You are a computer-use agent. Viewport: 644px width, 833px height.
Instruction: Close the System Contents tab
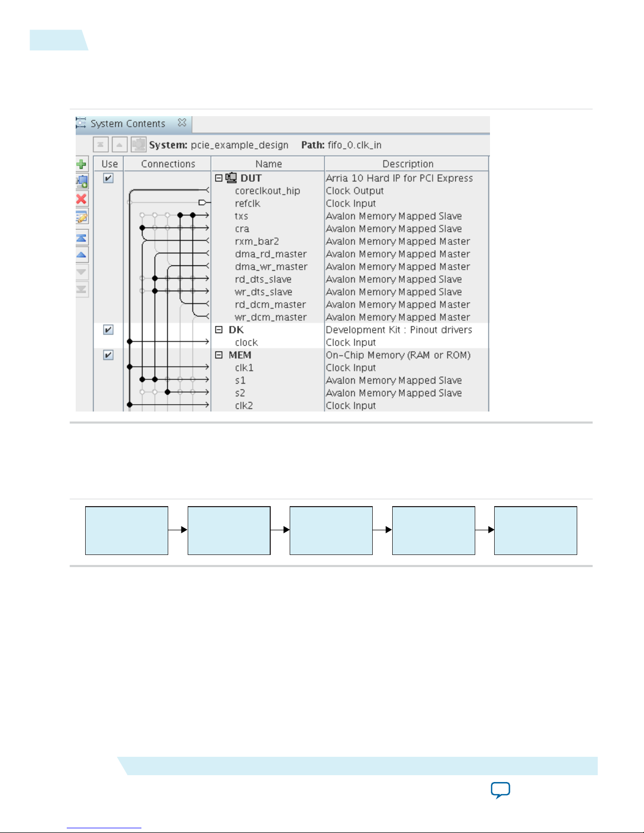pyautogui.click(x=182, y=122)
